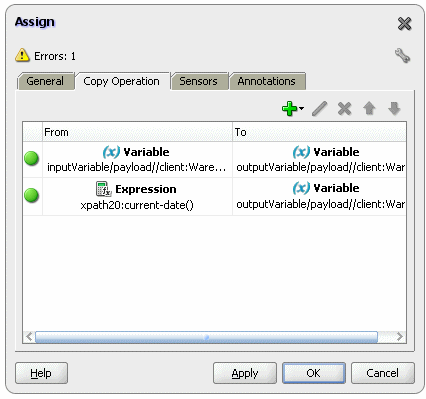Click the Apply button
Viewport: 426px width, 399px height.
pyautogui.click(x=245, y=373)
